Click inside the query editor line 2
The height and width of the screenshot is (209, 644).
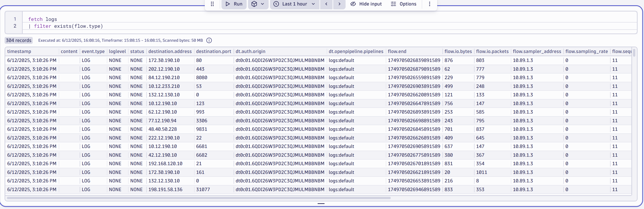pyautogui.click(x=330, y=26)
